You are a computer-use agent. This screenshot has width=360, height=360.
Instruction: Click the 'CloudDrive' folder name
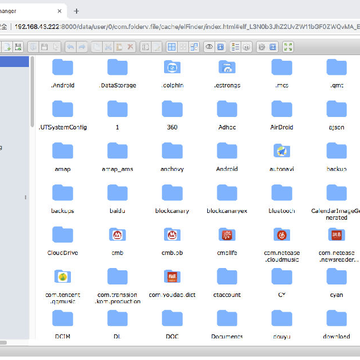point(63,253)
